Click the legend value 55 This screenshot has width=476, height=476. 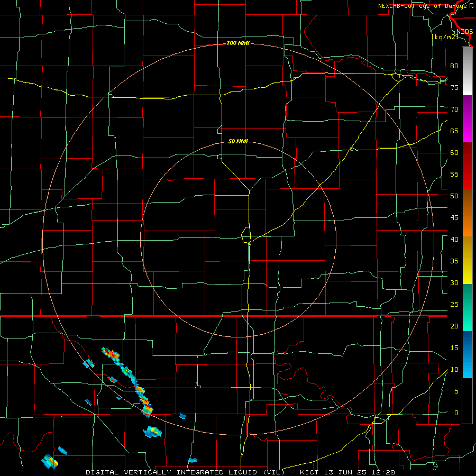pyautogui.click(x=454, y=174)
